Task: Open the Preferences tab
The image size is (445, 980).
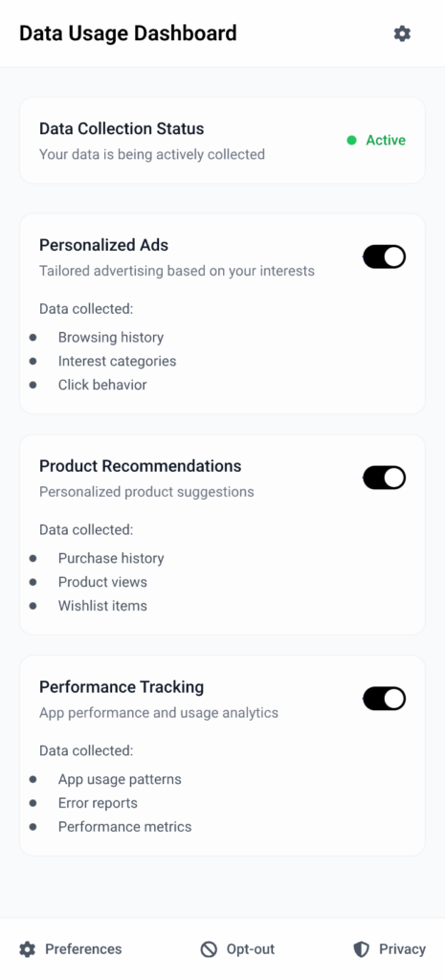Action: coord(71,949)
